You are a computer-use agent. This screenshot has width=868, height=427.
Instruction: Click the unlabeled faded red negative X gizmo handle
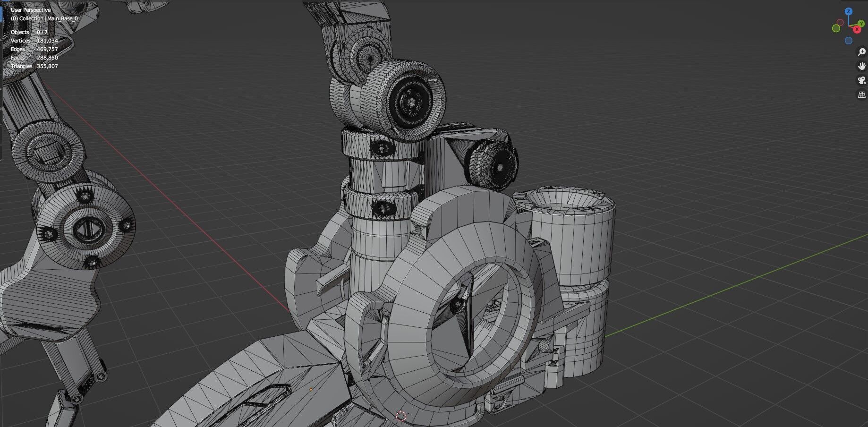pos(840,23)
